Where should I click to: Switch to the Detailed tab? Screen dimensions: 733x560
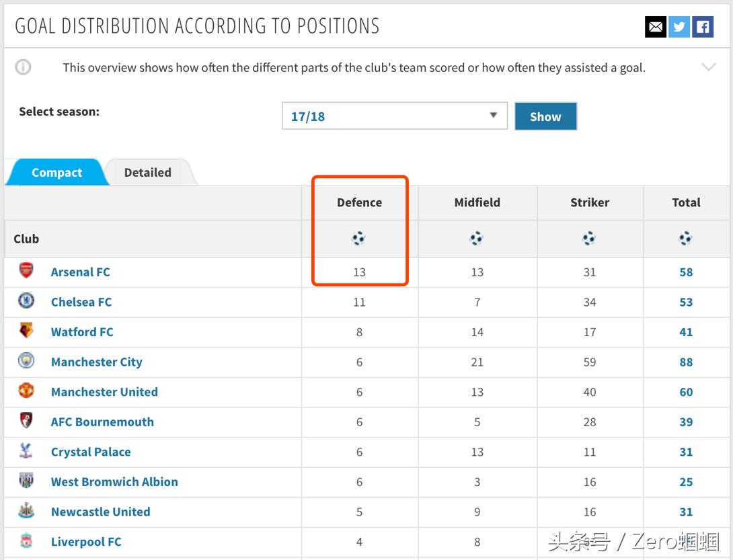(148, 172)
